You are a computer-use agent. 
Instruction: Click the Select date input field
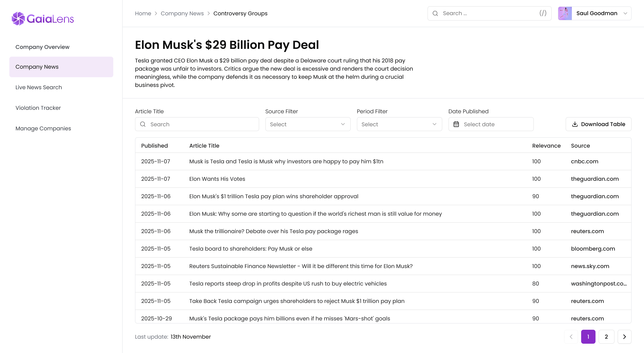point(491,124)
